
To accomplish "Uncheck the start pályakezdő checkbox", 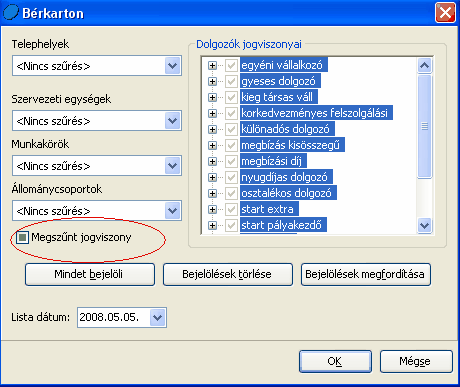I will (231, 225).
